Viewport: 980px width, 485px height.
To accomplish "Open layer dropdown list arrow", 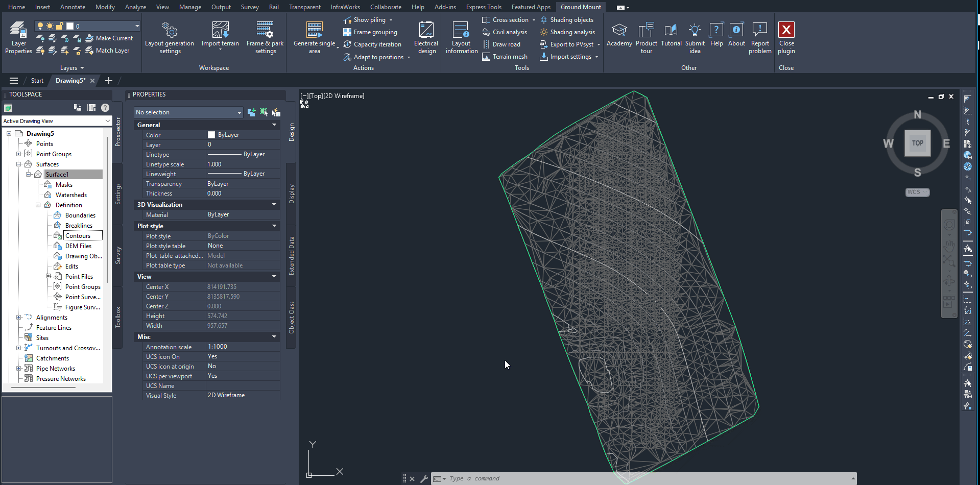I will coord(137,26).
